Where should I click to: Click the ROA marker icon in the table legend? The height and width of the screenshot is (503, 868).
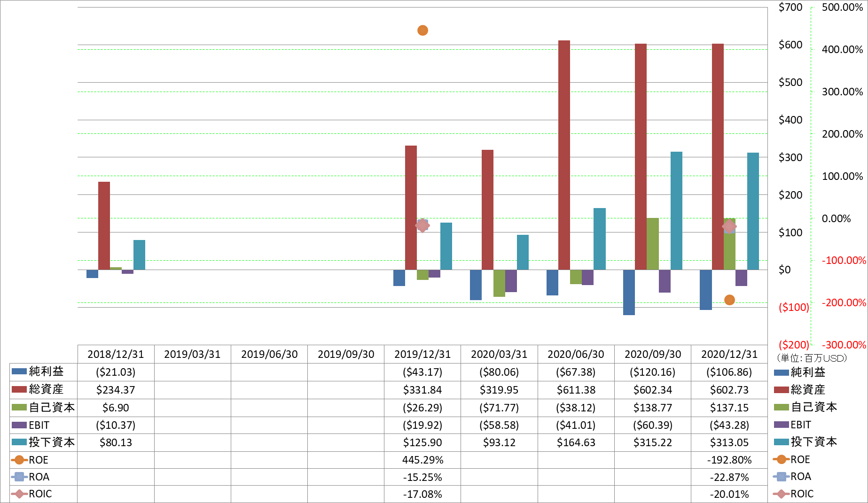tap(19, 477)
